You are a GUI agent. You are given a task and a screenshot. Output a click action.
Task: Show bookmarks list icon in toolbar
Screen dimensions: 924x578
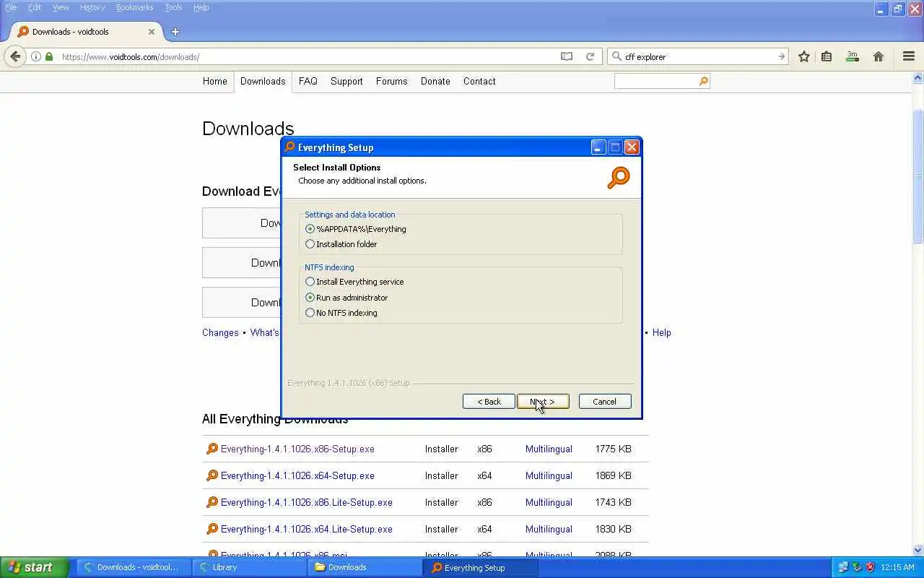827,56
